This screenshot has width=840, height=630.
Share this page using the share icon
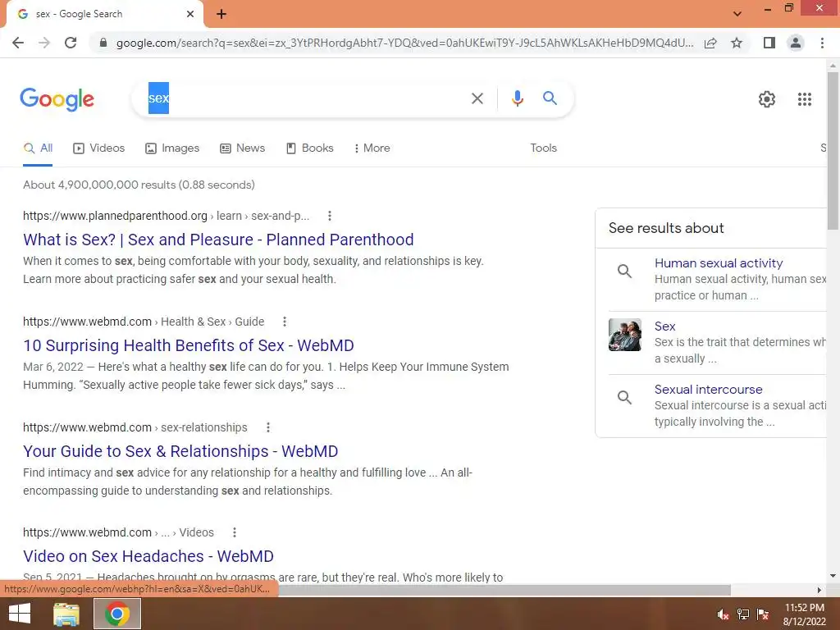click(710, 43)
